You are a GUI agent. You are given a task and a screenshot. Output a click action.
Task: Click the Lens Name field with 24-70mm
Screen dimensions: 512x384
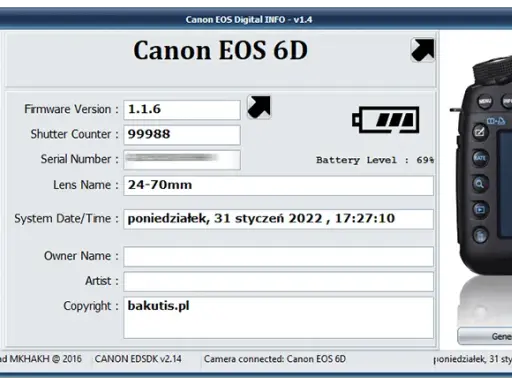pyautogui.click(x=278, y=185)
